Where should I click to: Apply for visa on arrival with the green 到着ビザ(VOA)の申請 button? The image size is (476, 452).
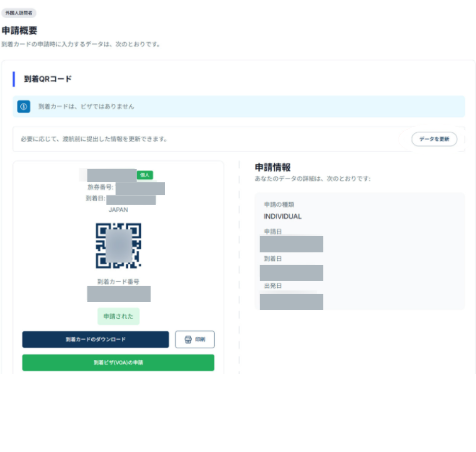[x=119, y=362]
